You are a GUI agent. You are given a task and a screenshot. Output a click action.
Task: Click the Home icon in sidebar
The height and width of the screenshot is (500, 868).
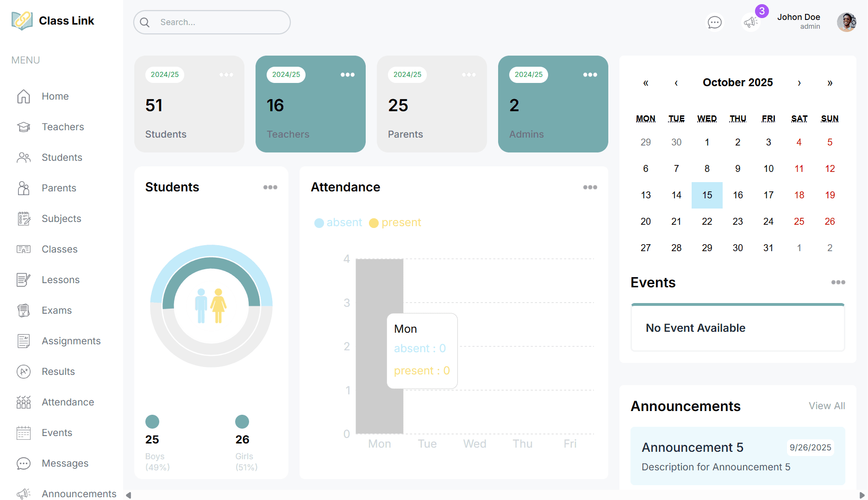point(24,96)
